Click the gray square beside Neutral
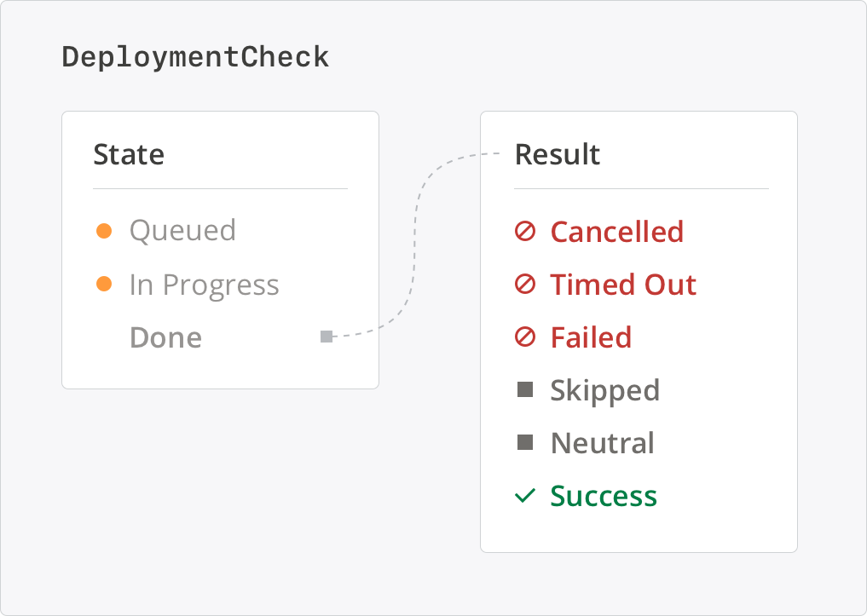The image size is (867, 616). point(525,443)
